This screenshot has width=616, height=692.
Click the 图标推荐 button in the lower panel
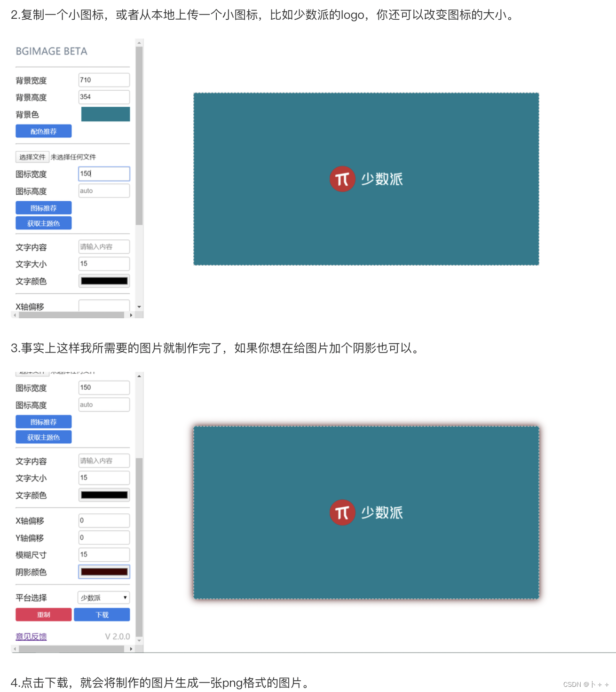tap(44, 422)
